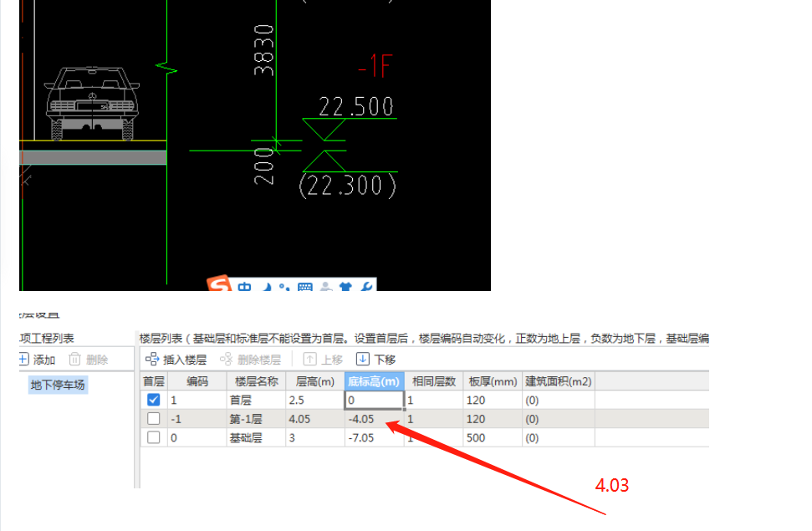Click the 3830 dimension text in drawing
The image size is (812, 531).
[263, 49]
